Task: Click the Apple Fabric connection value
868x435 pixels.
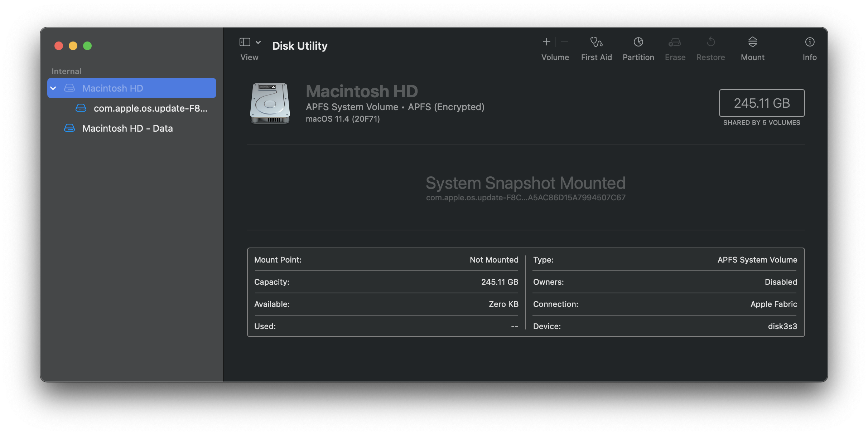Action: coord(774,304)
